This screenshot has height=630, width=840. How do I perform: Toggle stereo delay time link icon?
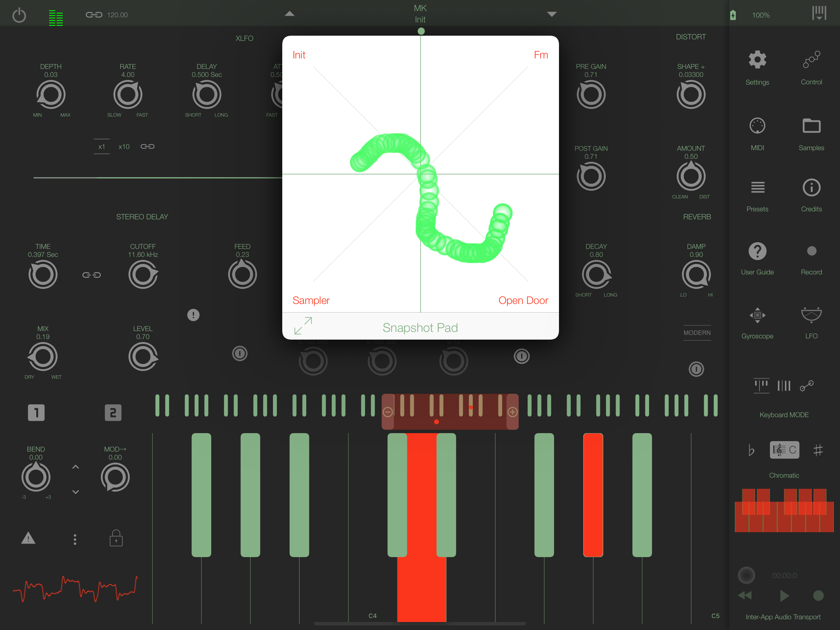92,275
